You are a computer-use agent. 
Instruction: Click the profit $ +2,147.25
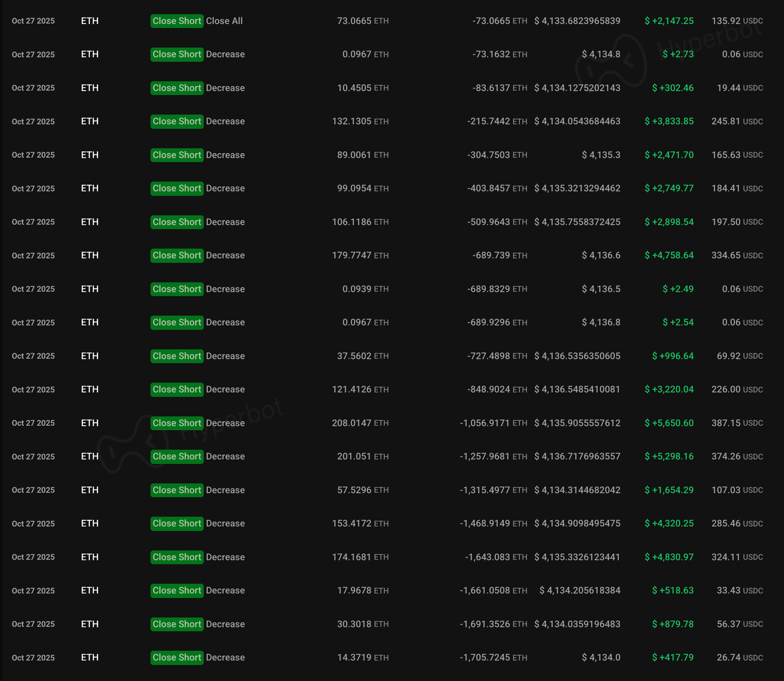669,21
